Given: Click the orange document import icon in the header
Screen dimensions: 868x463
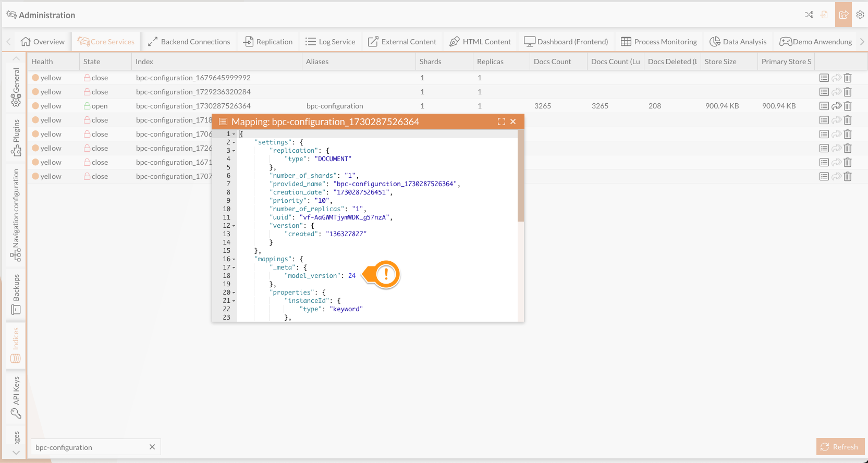Looking at the screenshot, I should [x=825, y=15].
